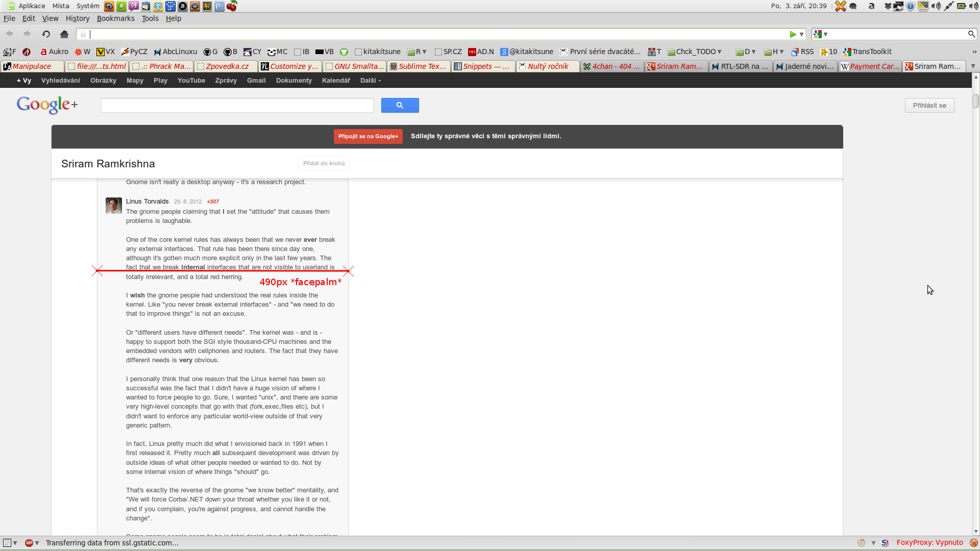Show more bookmarks with the chevron
980x551 pixels.
tap(974, 52)
